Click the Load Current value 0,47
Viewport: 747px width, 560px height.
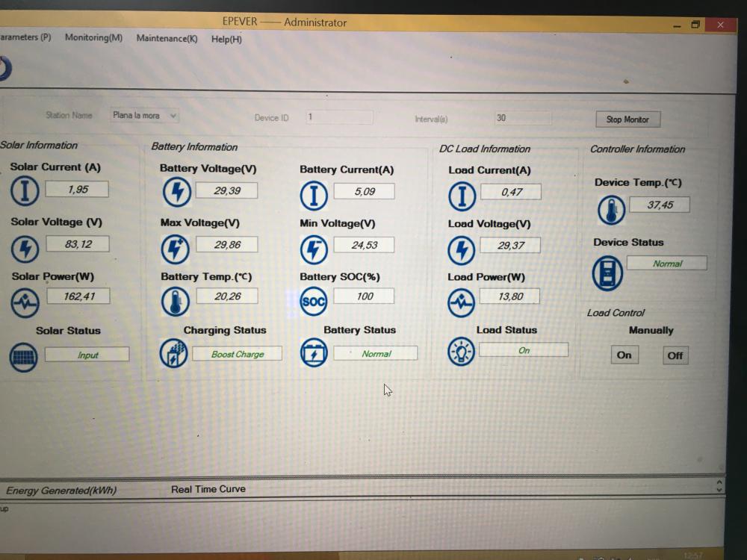click(511, 192)
